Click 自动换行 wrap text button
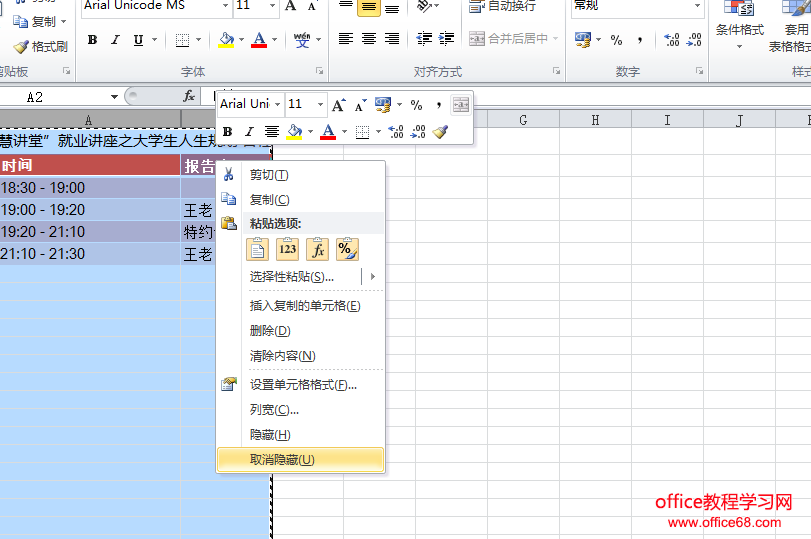The width and height of the screenshot is (811, 539). pyautogui.click(x=502, y=6)
